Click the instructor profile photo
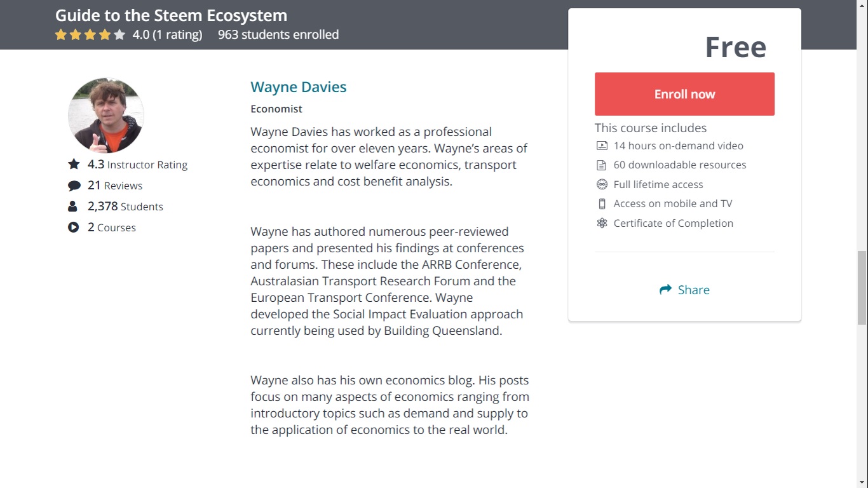The height and width of the screenshot is (488, 868). 105,116
